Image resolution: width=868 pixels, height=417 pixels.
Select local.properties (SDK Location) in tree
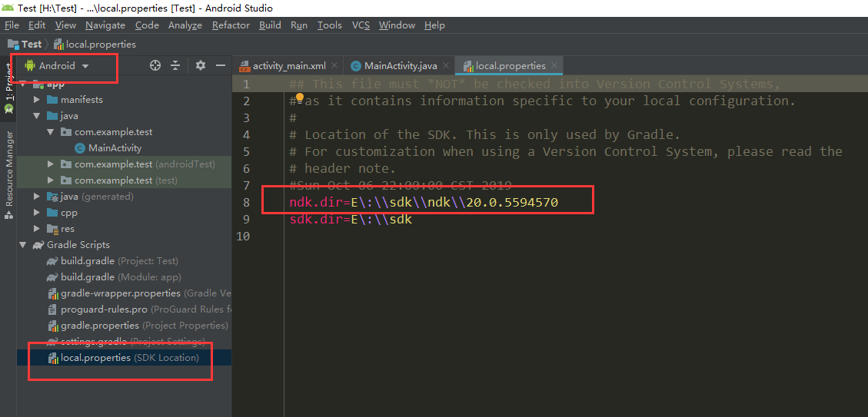[x=124, y=358]
